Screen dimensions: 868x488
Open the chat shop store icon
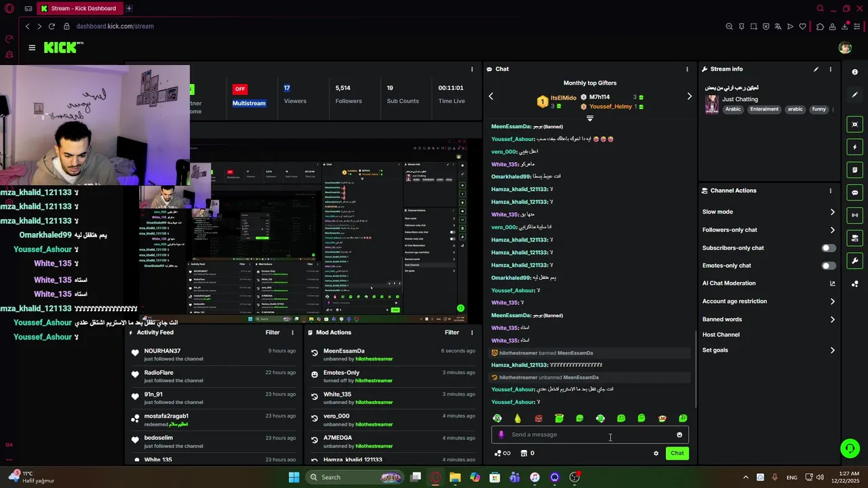524,453
